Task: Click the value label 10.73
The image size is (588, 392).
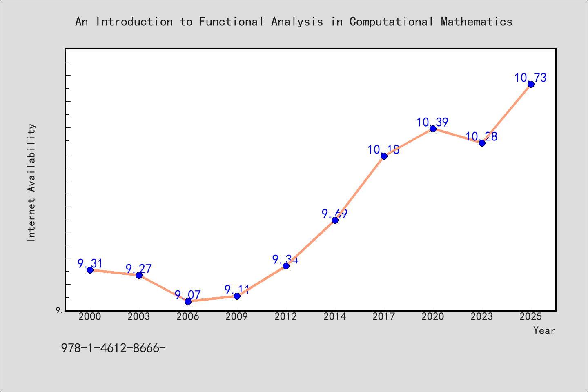Action: click(x=530, y=78)
